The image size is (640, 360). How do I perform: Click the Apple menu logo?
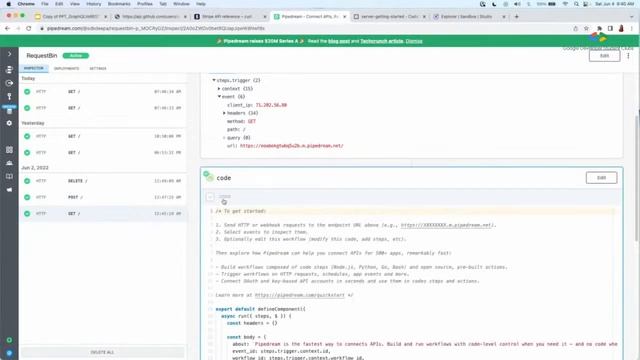8,4
